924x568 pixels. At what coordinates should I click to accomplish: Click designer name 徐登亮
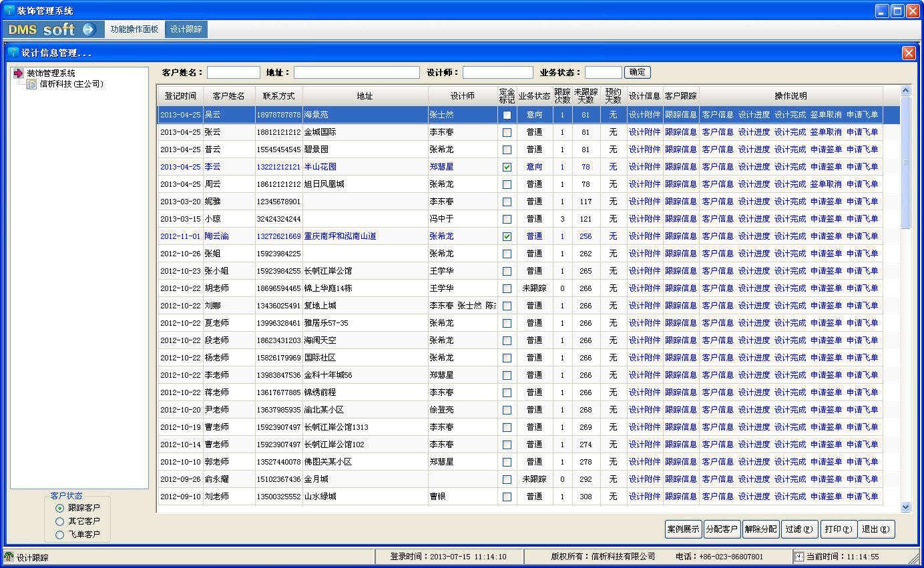[441, 410]
